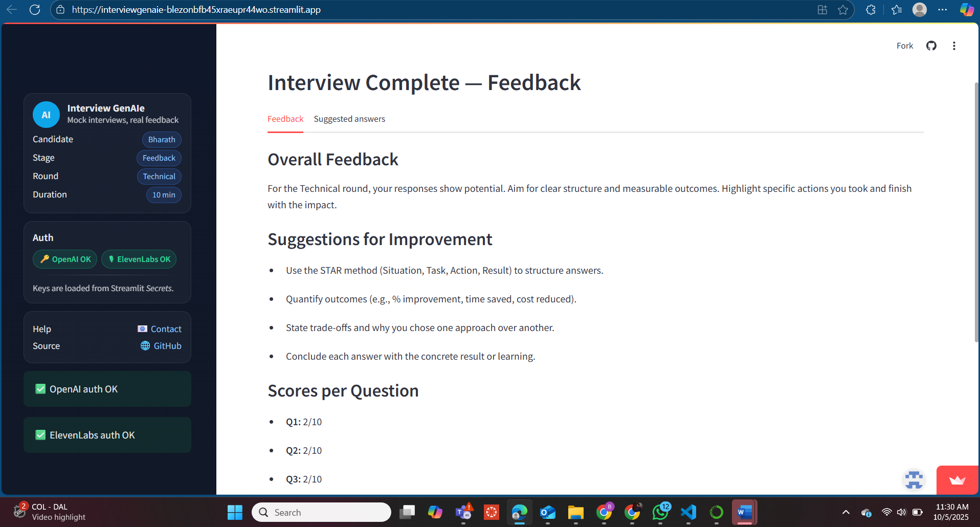980x527 pixels.
Task: Open Microsoft Edge on the taskbar
Action: click(x=520, y=512)
